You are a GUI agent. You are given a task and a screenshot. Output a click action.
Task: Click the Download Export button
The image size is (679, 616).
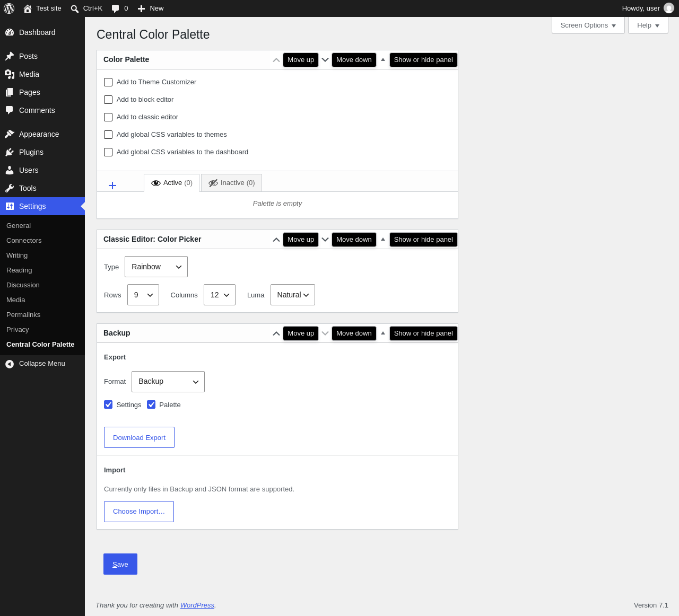tap(139, 437)
